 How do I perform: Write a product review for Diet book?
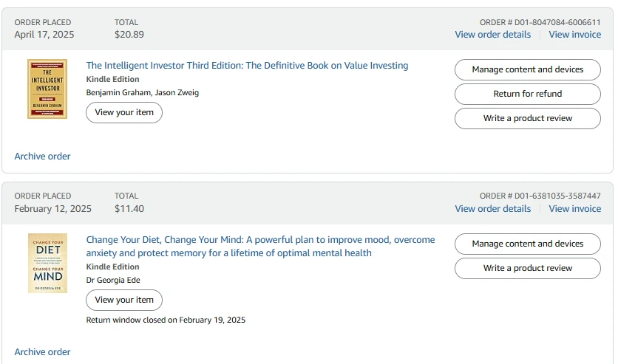[x=528, y=268]
